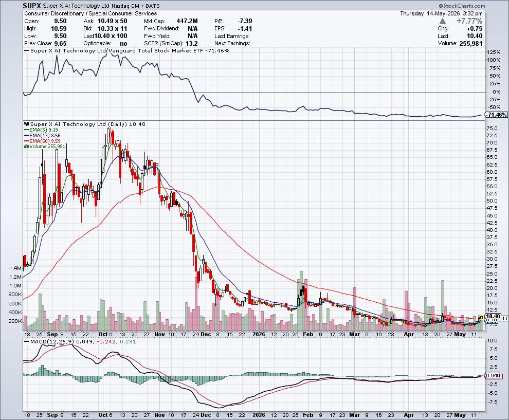This screenshot has height=420, width=509.
Task: Click the date 'Thursday 14-May-2026 3:32 pm'
Action: (441, 14)
